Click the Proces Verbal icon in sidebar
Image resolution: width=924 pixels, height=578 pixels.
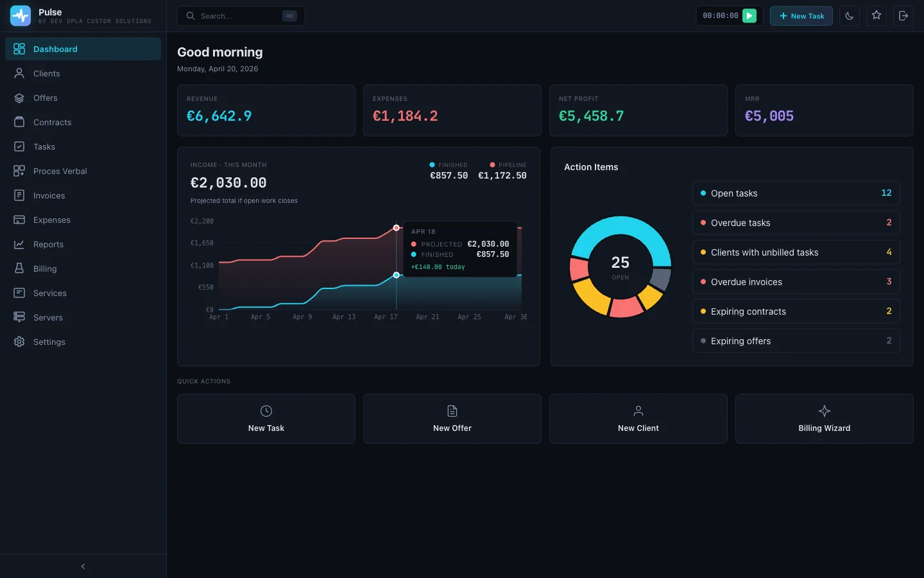click(x=19, y=171)
